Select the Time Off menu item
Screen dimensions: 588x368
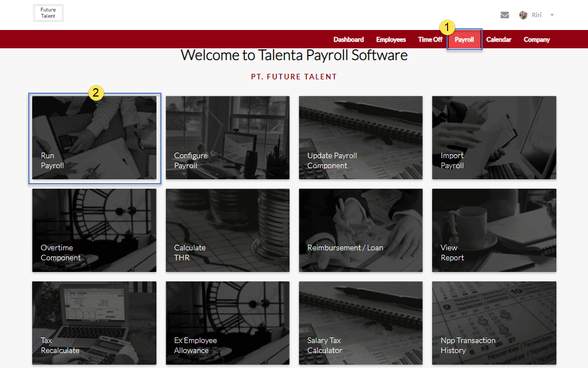[x=430, y=39]
